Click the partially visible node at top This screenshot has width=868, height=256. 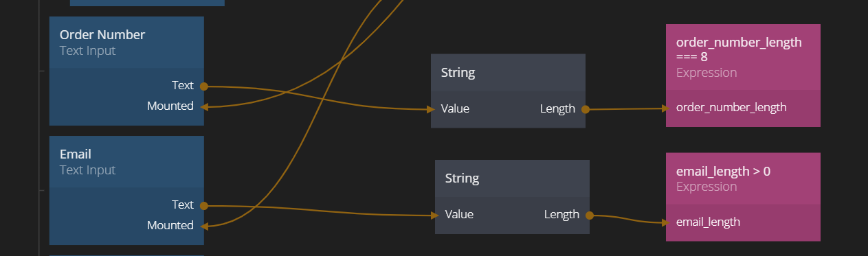pos(147,3)
